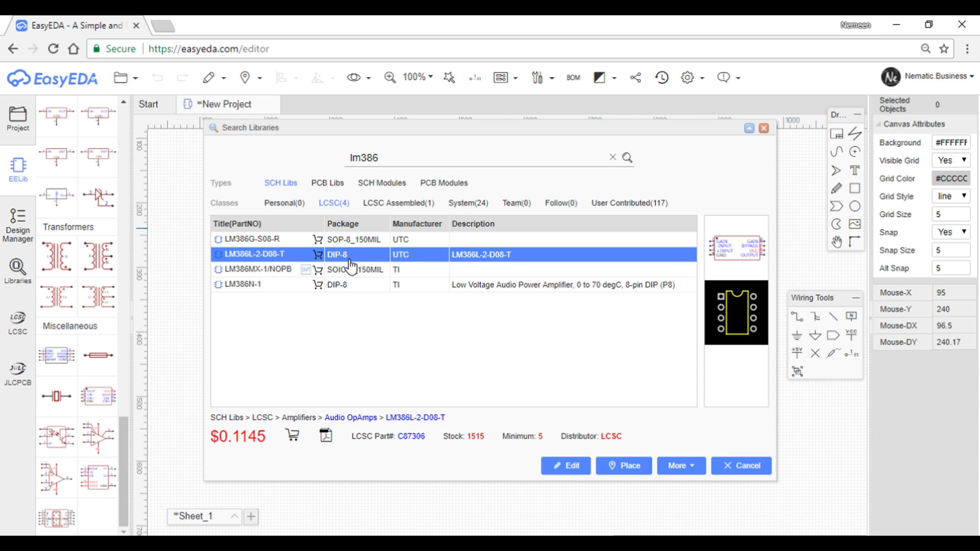This screenshot has width=980, height=551.
Task: Click the Grid Color #CCCCCC swatch
Action: pyautogui.click(x=951, y=178)
